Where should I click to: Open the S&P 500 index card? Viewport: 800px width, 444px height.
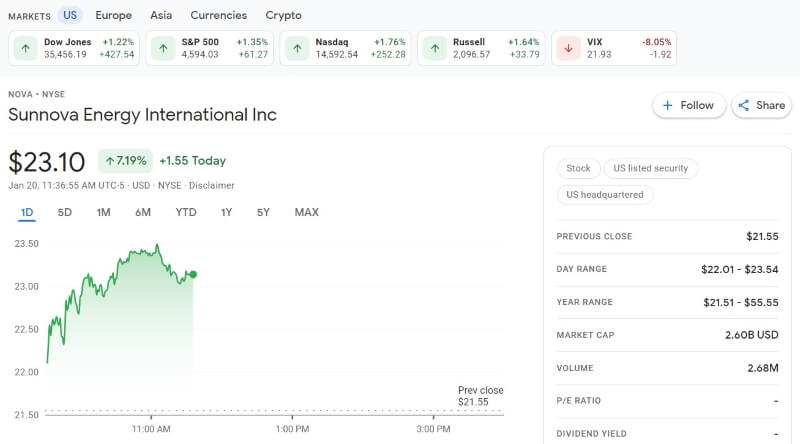coord(210,48)
